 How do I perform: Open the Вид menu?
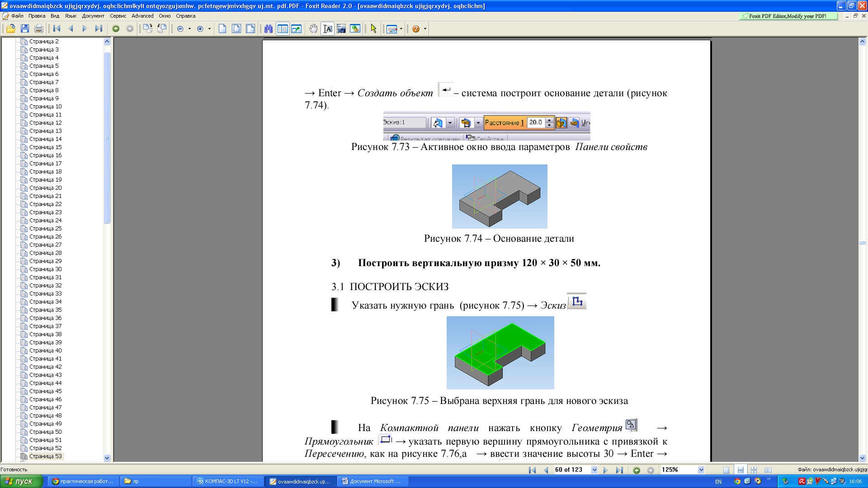point(55,16)
